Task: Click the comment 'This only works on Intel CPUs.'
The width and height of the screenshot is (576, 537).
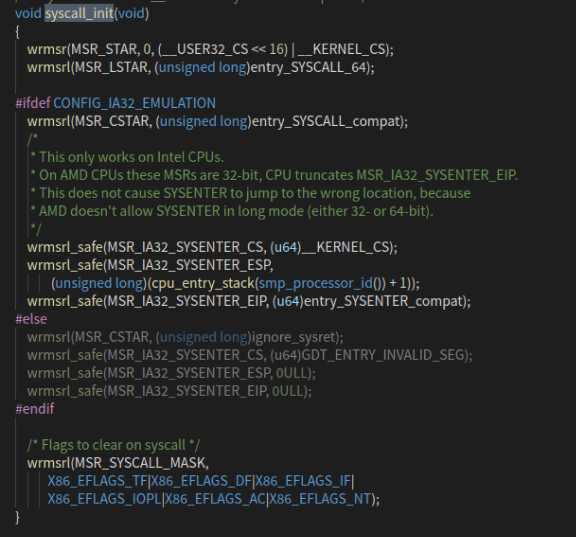Action: (x=127, y=158)
